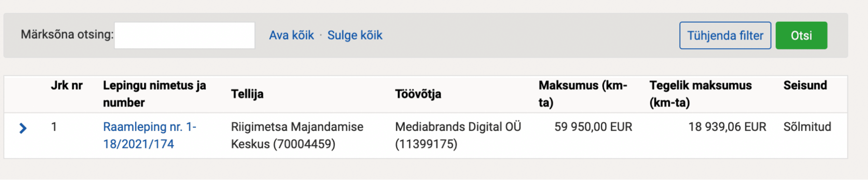The image size is (868, 180).
Task: Run search with the green Otsi button
Action: 801,35
